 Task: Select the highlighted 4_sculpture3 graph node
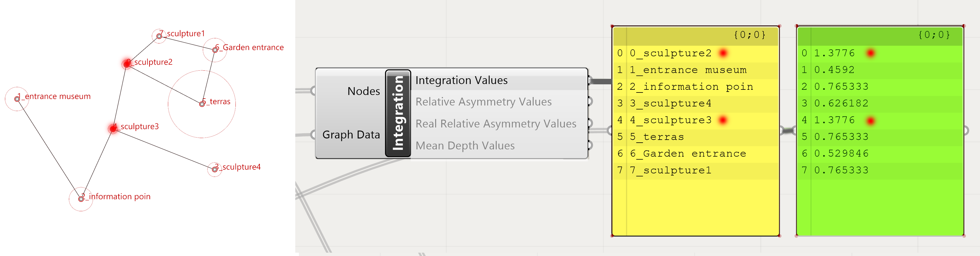(x=113, y=129)
